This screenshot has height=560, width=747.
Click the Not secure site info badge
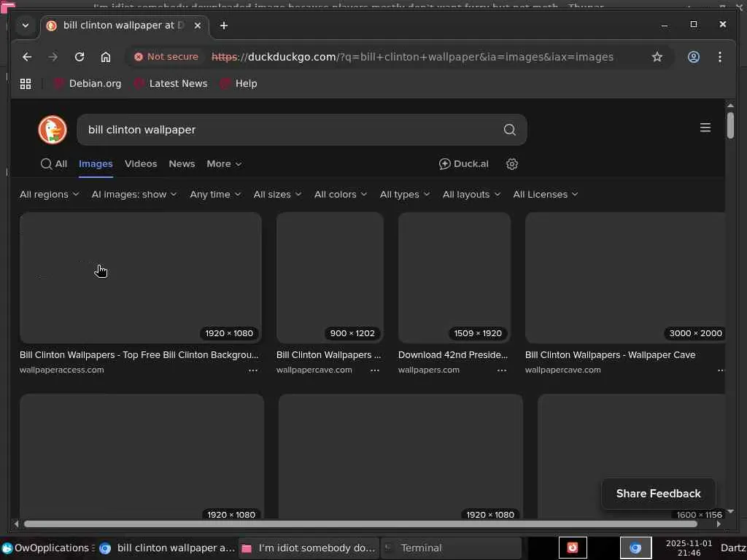coord(166,57)
